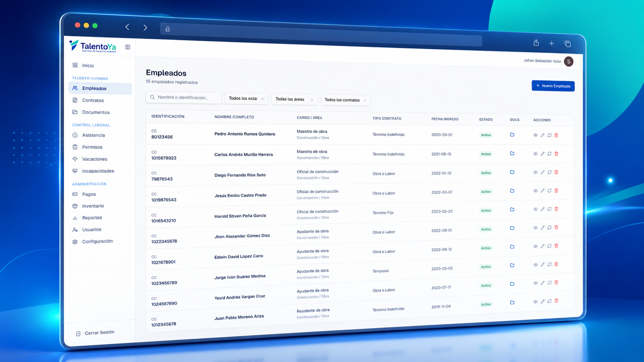Image resolution: width=644 pixels, height=362 pixels.
Task: Collapse the sidebar using the panel icon
Action: pos(127,47)
